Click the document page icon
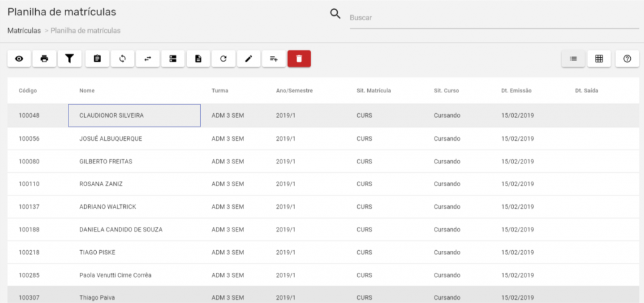Image resolution: width=644 pixels, height=303 pixels. click(198, 58)
